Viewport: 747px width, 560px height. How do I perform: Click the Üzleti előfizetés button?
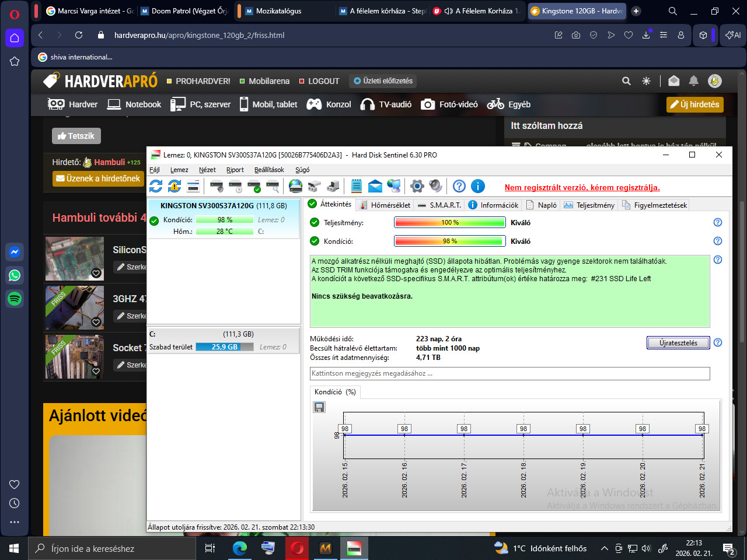[x=383, y=81]
